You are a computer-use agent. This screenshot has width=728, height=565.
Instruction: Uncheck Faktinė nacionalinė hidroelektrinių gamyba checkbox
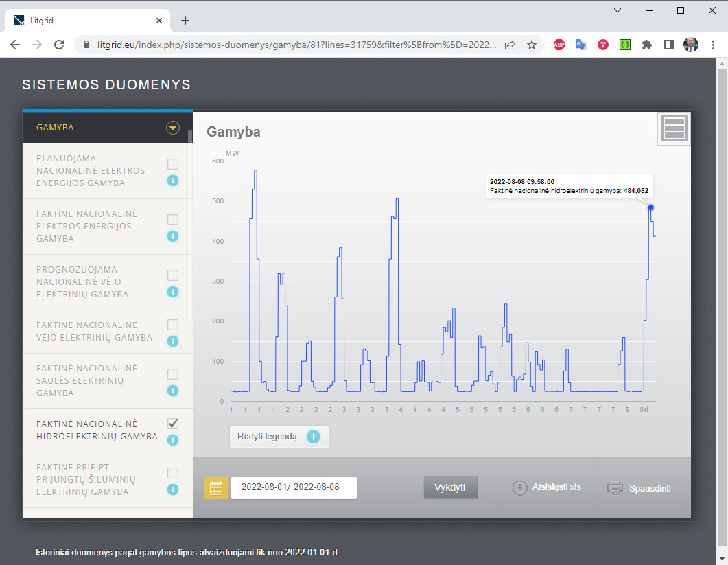click(x=173, y=423)
